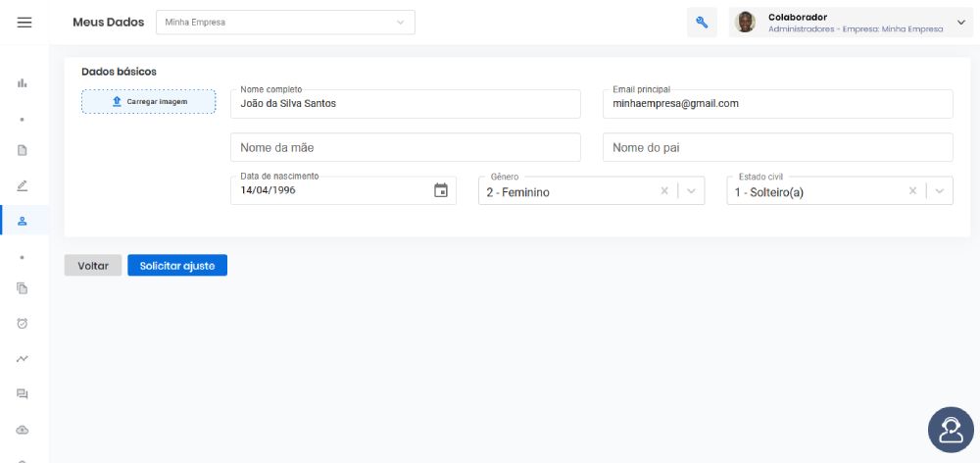Open the copy documents sidebar icon

pyautogui.click(x=23, y=288)
